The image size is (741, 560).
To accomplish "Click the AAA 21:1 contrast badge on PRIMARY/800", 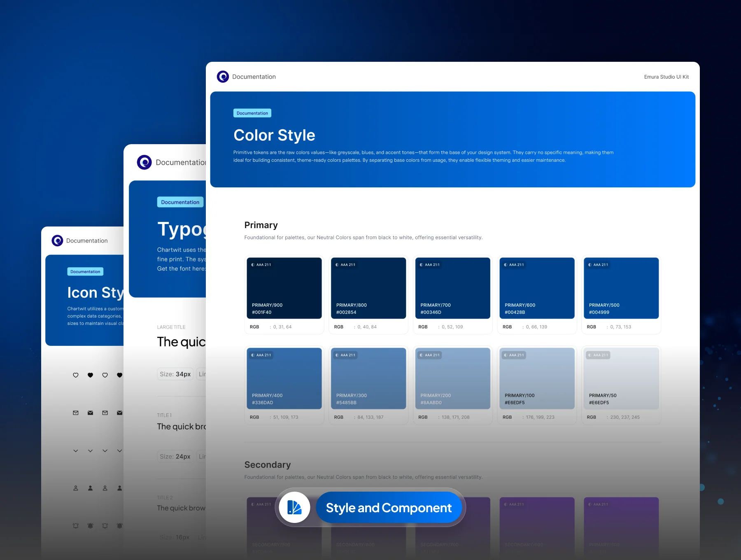I will coord(345,265).
